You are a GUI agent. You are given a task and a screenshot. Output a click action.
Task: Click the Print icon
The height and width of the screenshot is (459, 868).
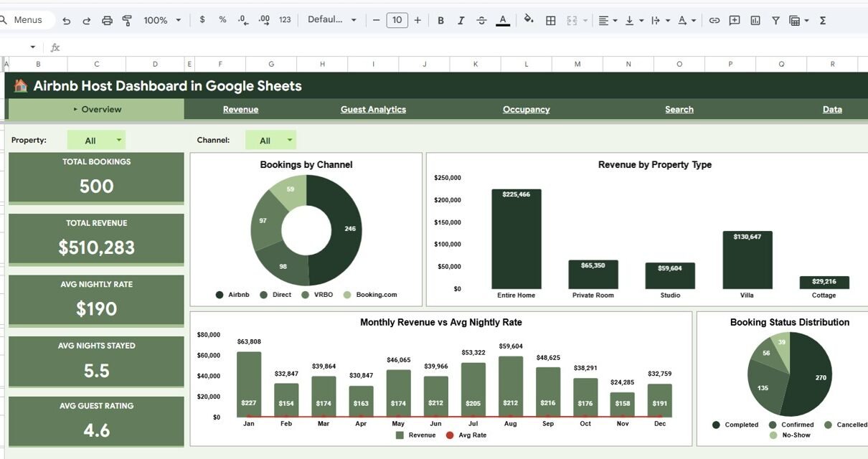(107, 21)
